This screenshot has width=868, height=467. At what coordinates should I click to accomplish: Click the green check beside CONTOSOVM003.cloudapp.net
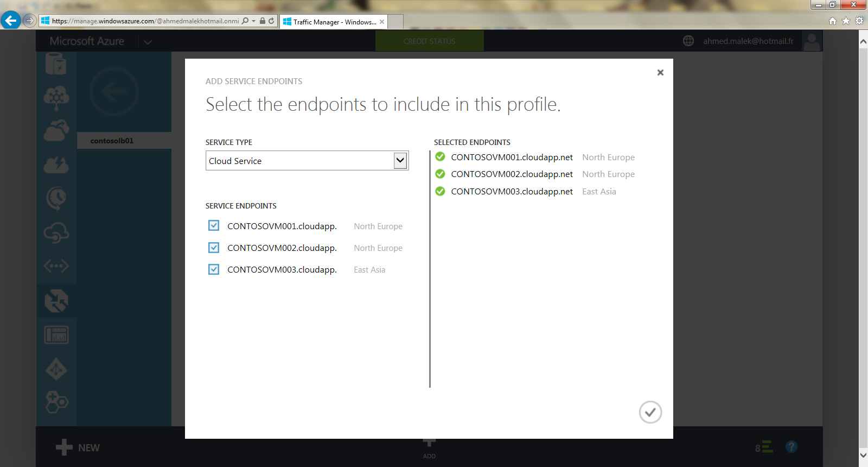click(440, 191)
